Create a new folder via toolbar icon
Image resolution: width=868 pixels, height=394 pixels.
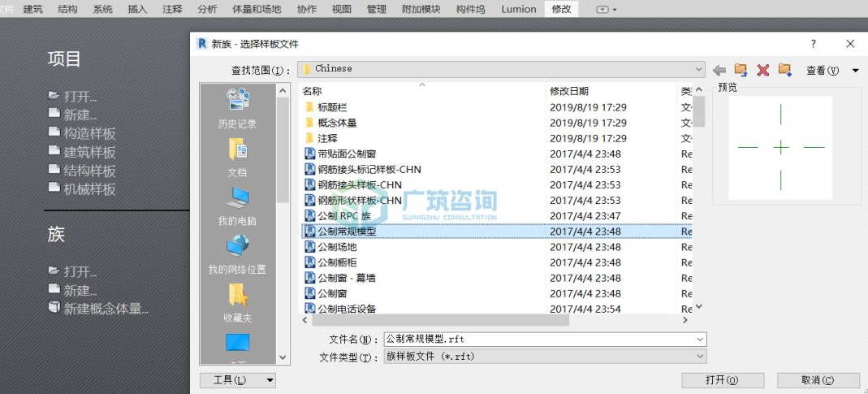(784, 70)
